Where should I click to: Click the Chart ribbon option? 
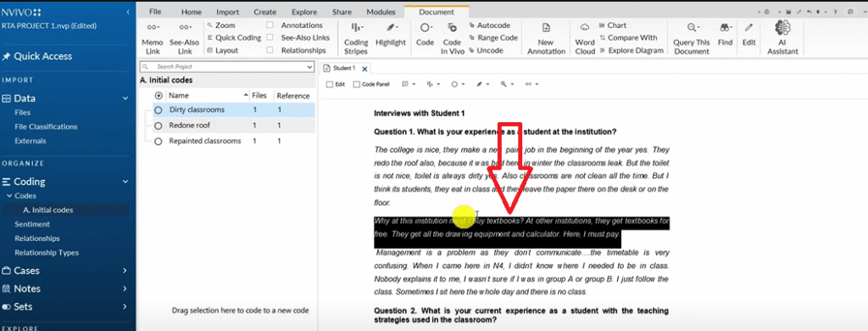point(613,25)
